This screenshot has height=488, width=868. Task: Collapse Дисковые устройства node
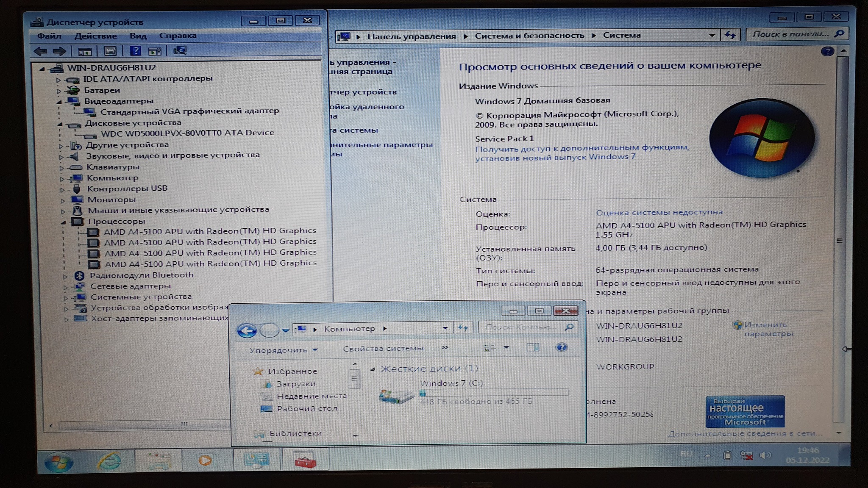tap(59, 124)
